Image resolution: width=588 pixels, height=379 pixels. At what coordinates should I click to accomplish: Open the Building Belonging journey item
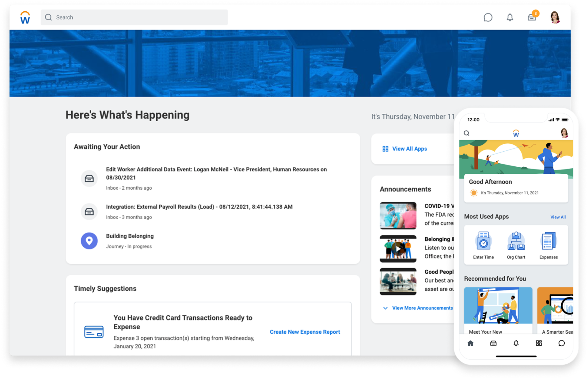coord(130,236)
